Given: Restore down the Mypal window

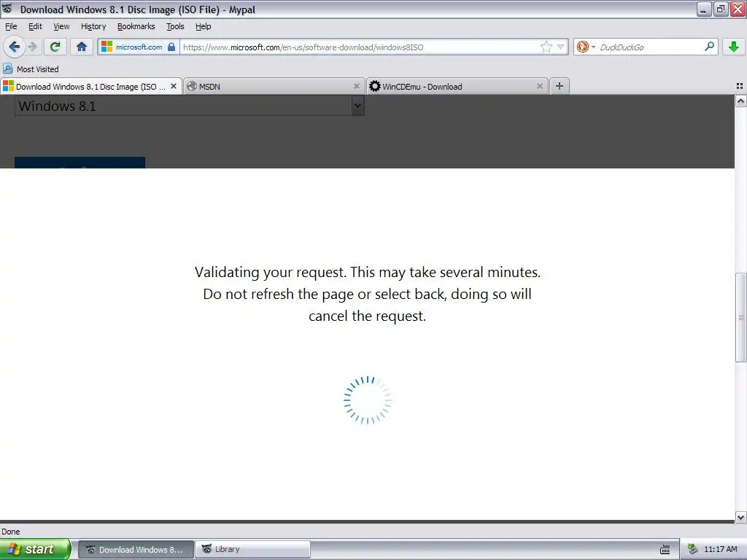Looking at the screenshot, I should [720, 9].
